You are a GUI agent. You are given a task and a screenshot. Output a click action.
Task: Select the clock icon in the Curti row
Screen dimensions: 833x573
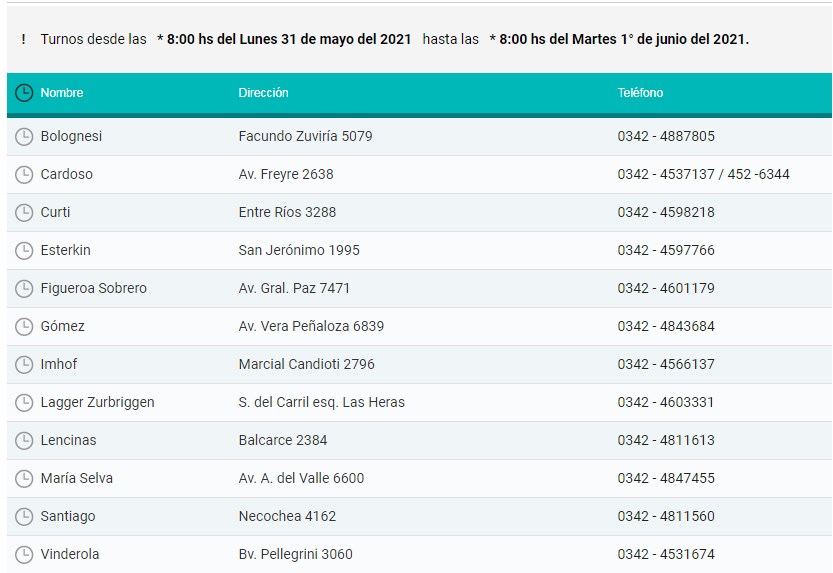pyautogui.click(x=24, y=212)
